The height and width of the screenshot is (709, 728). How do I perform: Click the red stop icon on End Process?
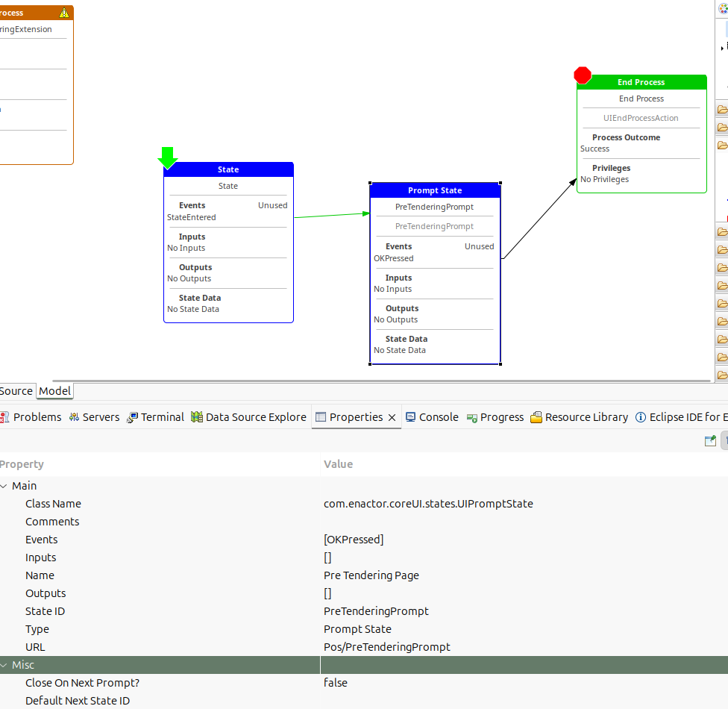point(583,75)
